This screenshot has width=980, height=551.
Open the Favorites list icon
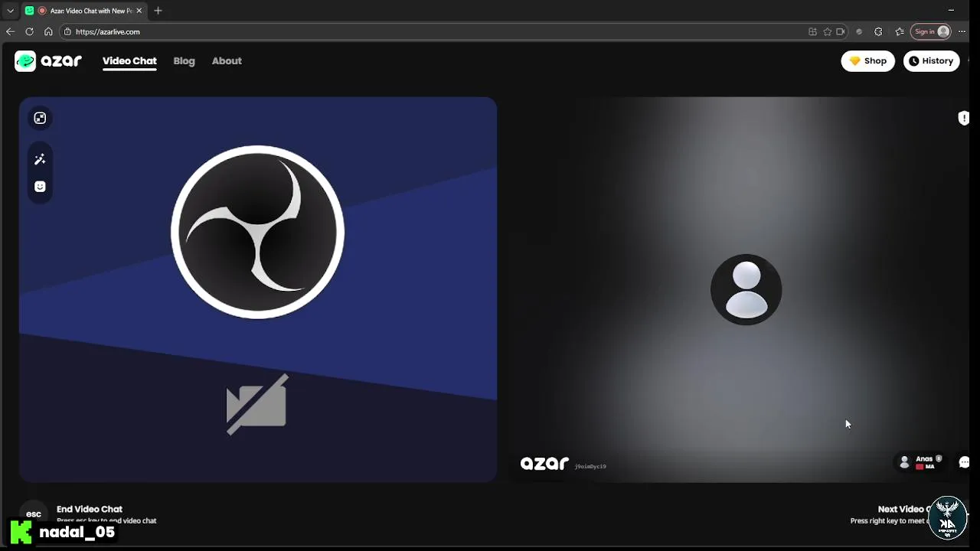click(x=900, y=31)
